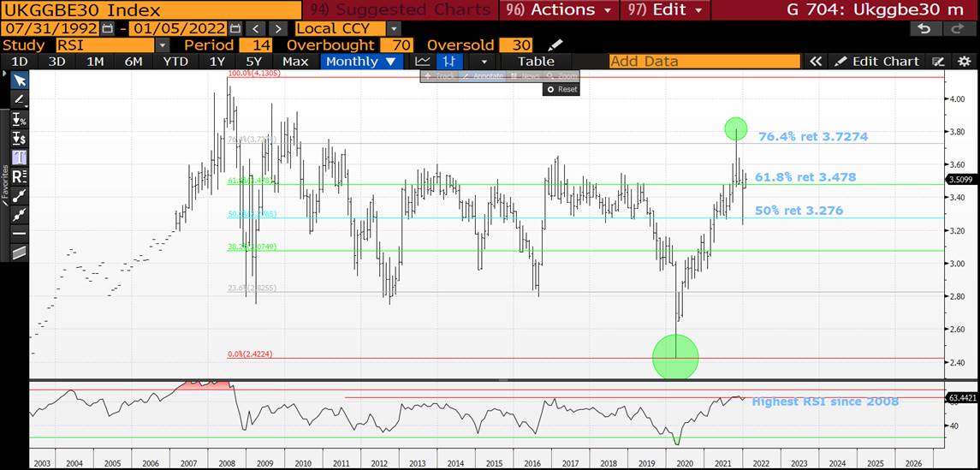
Task: Click the Add Data input field
Action: [x=704, y=62]
